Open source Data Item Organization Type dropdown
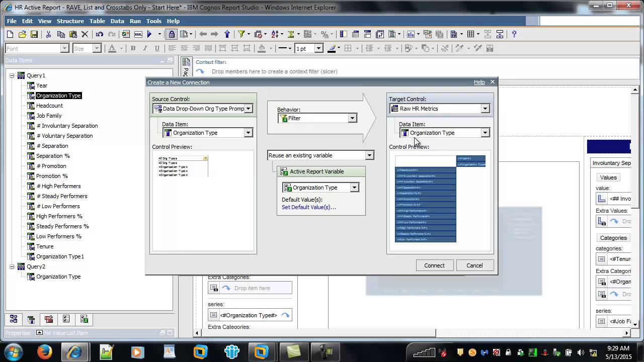The height and width of the screenshot is (362, 644). click(248, 133)
